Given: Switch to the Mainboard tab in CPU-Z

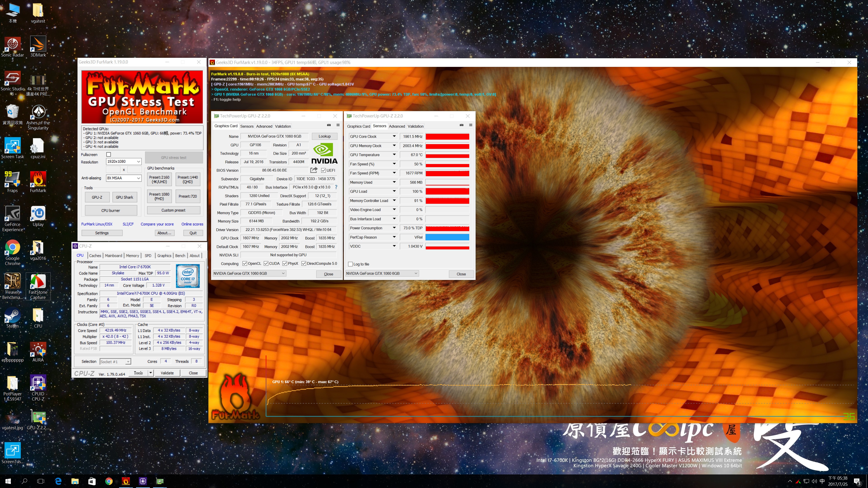Looking at the screenshot, I should coord(113,256).
